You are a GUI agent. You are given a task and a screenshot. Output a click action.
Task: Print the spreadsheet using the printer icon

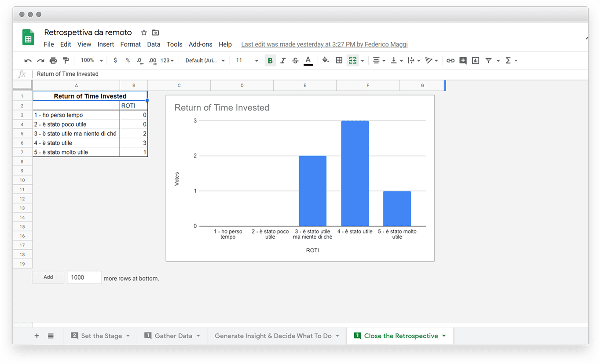(53, 61)
